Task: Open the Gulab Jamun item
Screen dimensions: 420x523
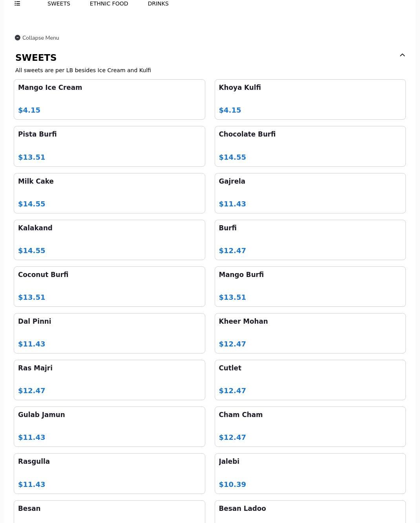Action: point(110,426)
